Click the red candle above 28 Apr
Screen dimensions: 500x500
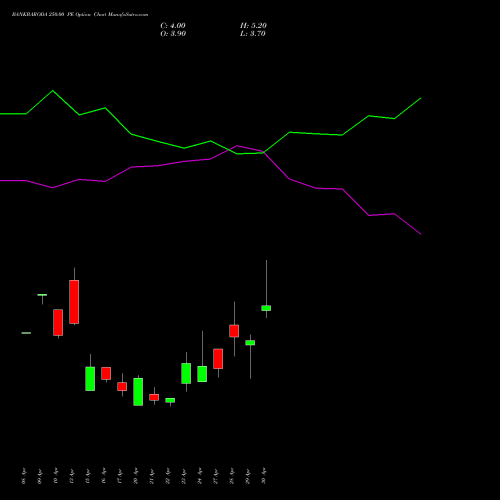point(234,331)
